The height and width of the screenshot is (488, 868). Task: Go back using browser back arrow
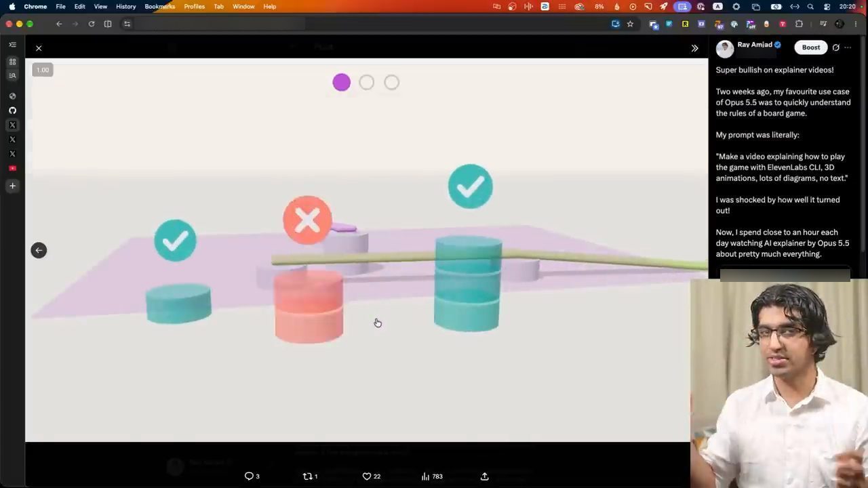[x=59, y=24]
